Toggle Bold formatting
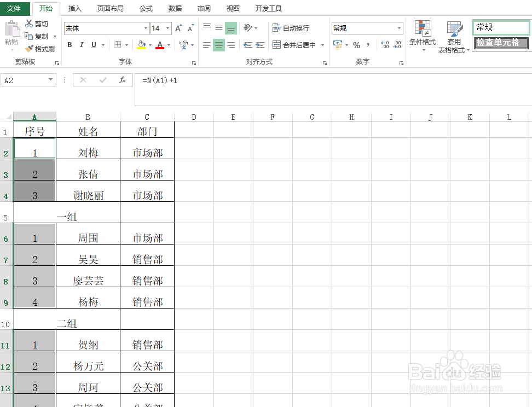 tap(70, 45)
